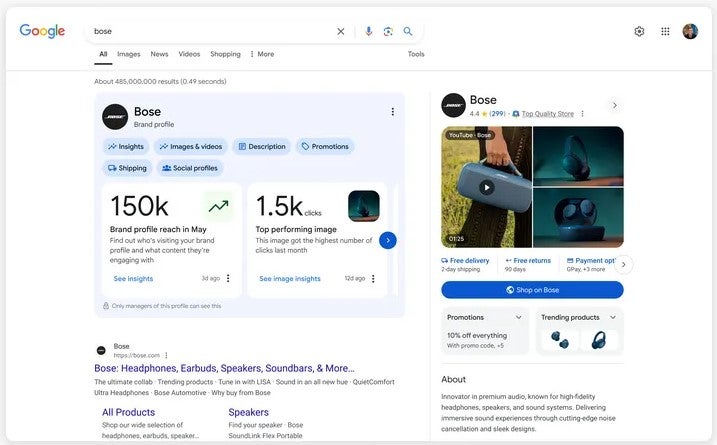
Task: Click the blue magnifying glass search icon
Action: pyautogui.click(x=408, y=31)
